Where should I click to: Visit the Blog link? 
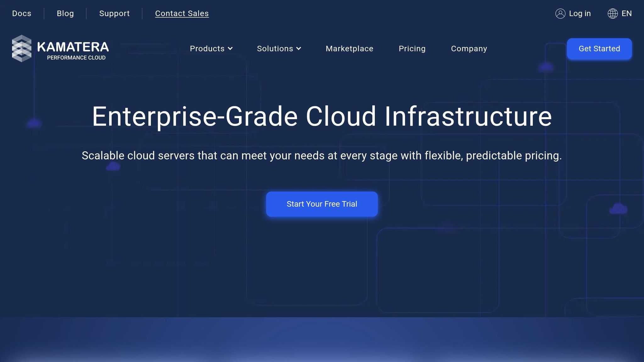pos(65,14)
